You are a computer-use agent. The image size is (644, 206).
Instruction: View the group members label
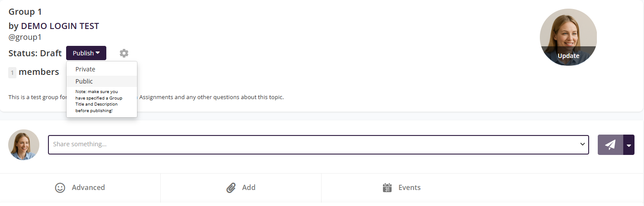click(39, 72)
